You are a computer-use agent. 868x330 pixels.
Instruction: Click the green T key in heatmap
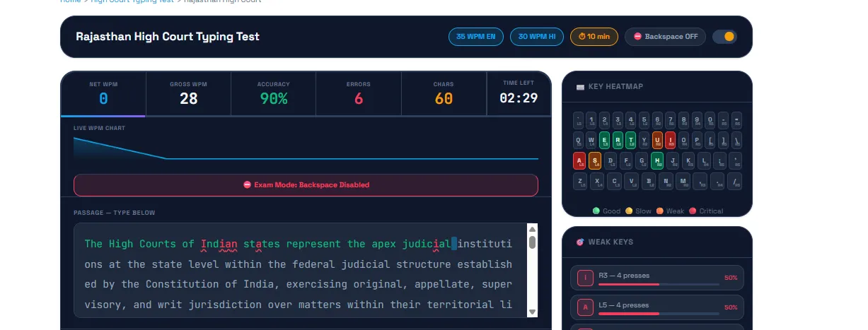coord(630,141)
